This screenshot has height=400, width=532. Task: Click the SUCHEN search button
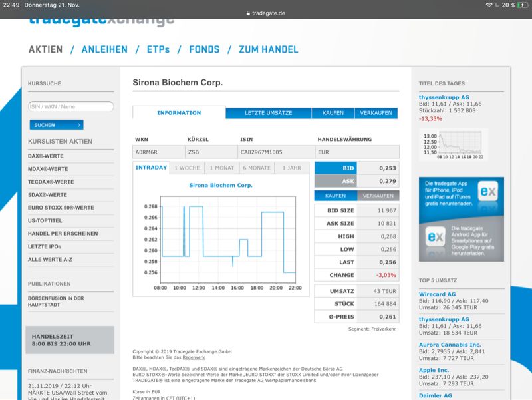(57, 125)
